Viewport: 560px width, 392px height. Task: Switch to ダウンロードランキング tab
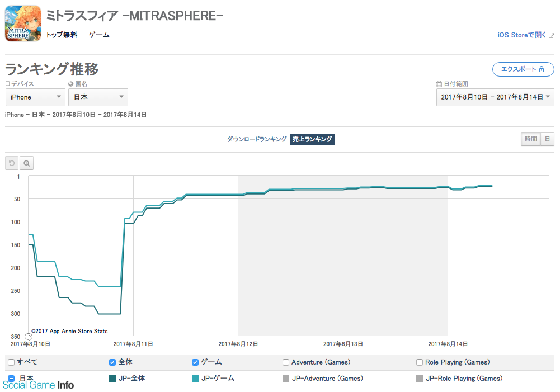pyautogui.click(x=257, y=139)
